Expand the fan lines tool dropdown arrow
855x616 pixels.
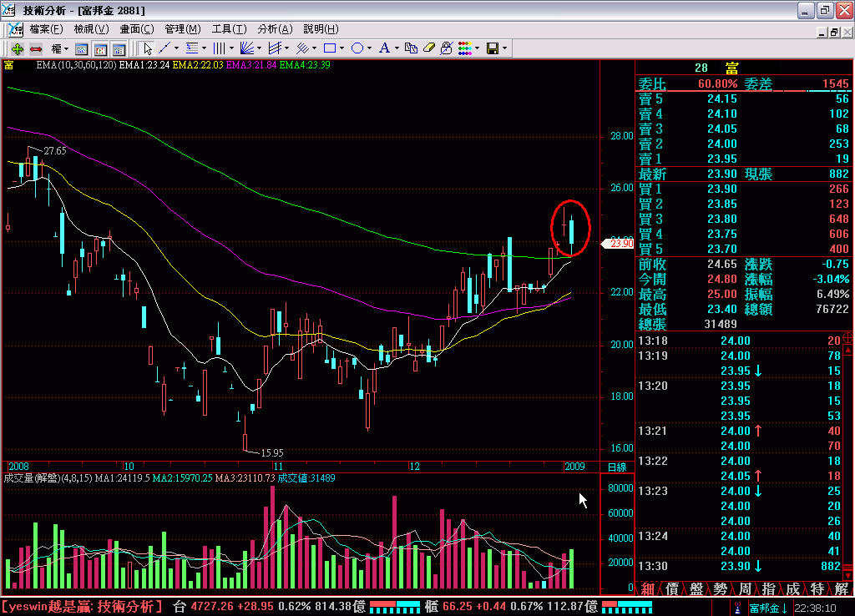(x=259, y=48)
